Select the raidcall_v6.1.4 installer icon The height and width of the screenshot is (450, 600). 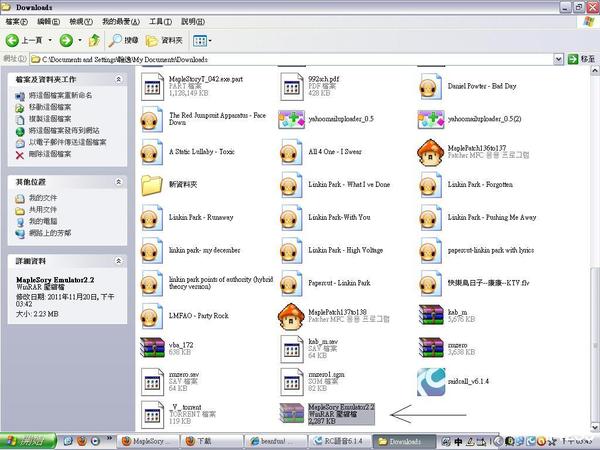point(431,380)
